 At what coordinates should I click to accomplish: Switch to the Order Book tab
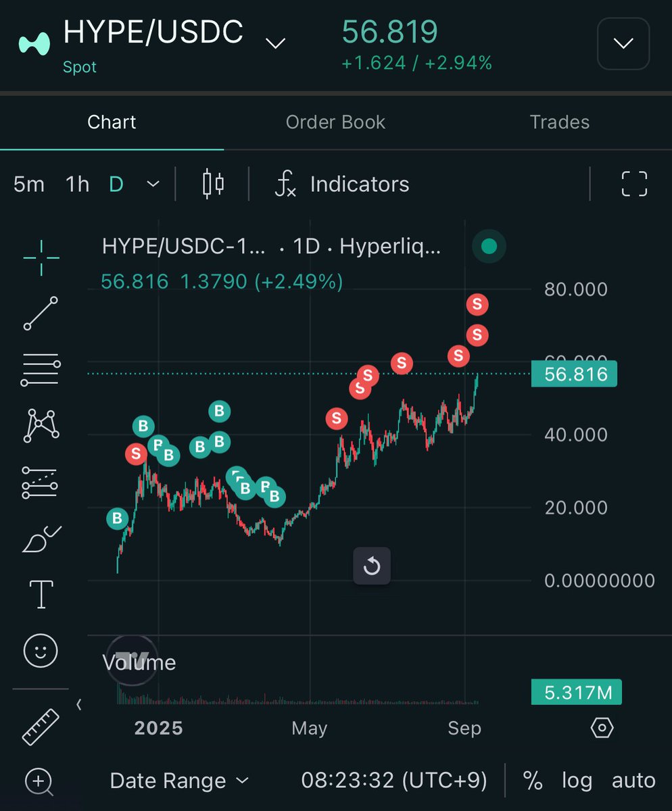coord(335,122)
